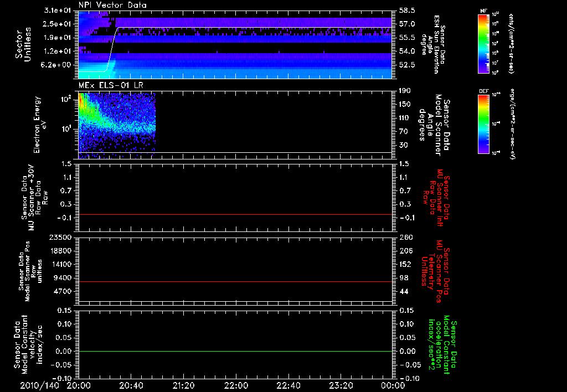Click the 152 telemetry tick value
567x392 pixels.
(x=405, y=264)
